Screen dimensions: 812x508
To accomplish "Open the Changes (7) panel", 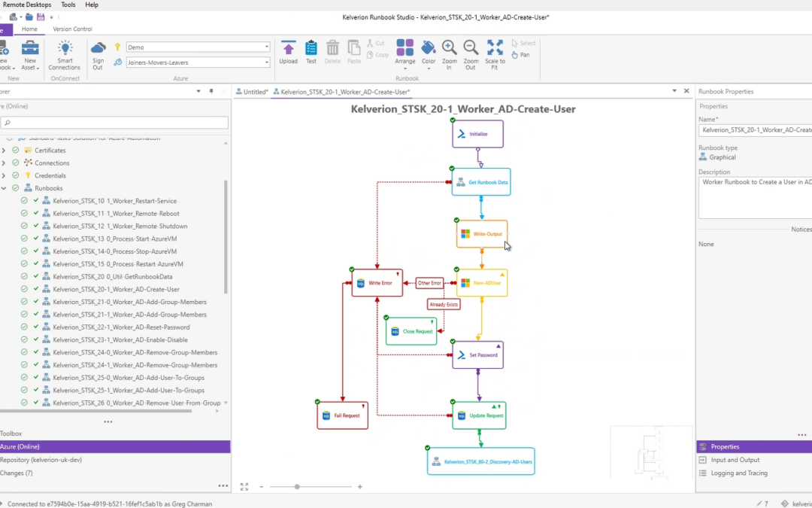I will point(115,473).
